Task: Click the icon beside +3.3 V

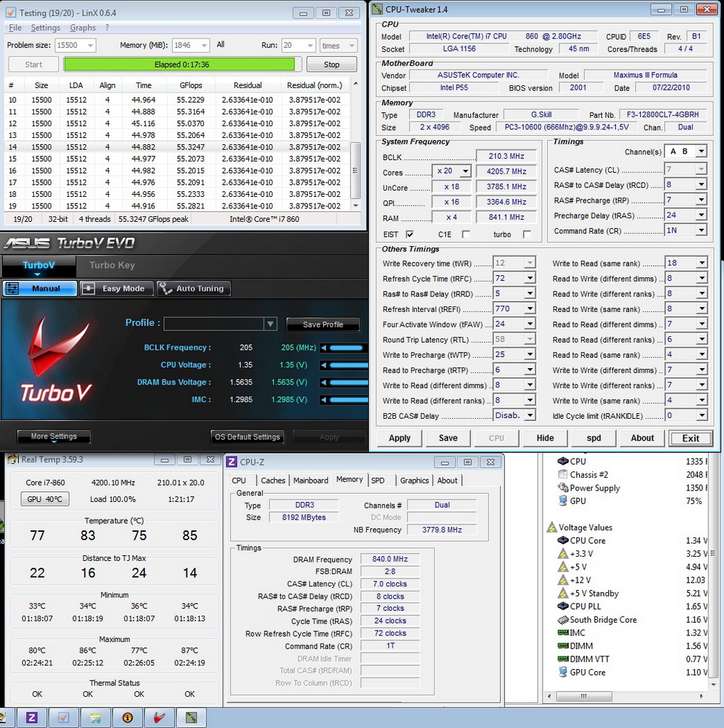Action: click(563, 553)
